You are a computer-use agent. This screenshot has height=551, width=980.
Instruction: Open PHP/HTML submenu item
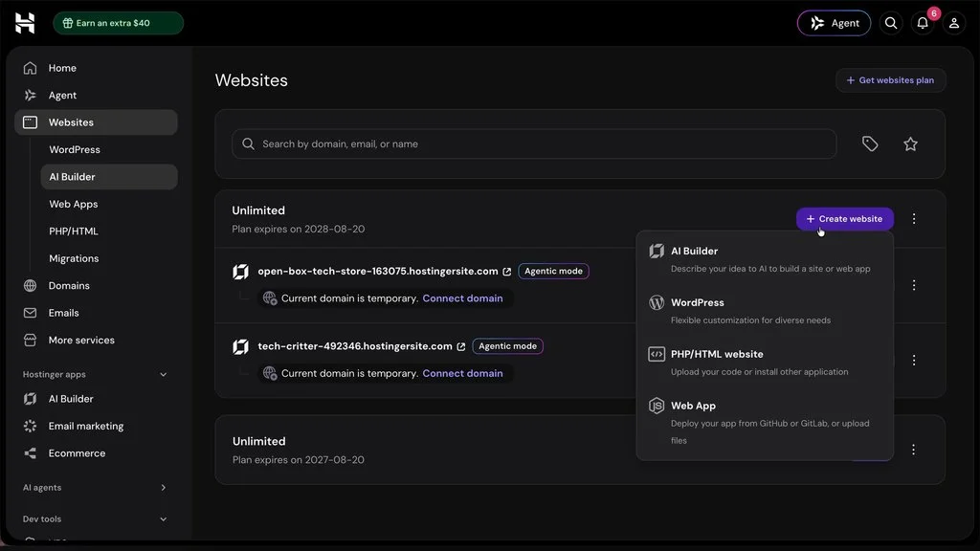pyautogui.click(x=109, y=231)
